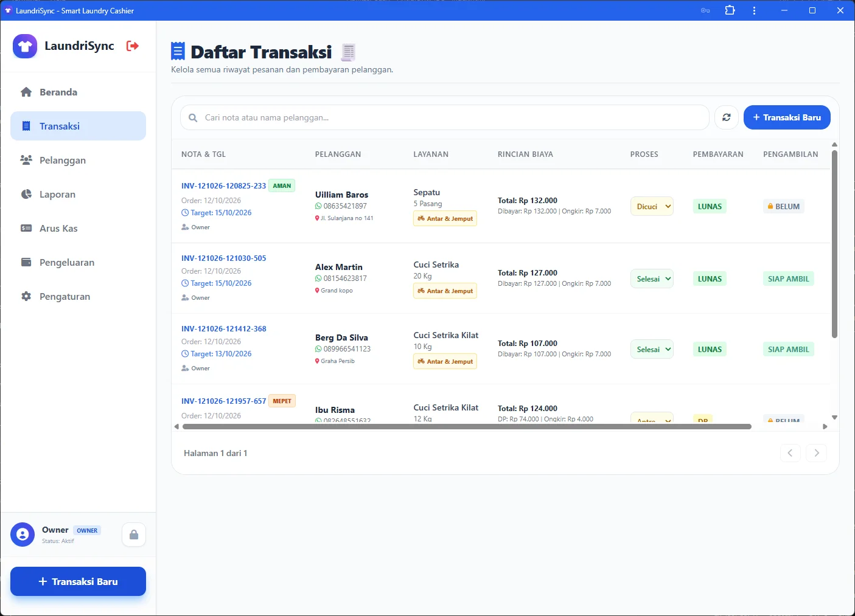Click the WhatsApp icon for 089966541123

point(318,349)
